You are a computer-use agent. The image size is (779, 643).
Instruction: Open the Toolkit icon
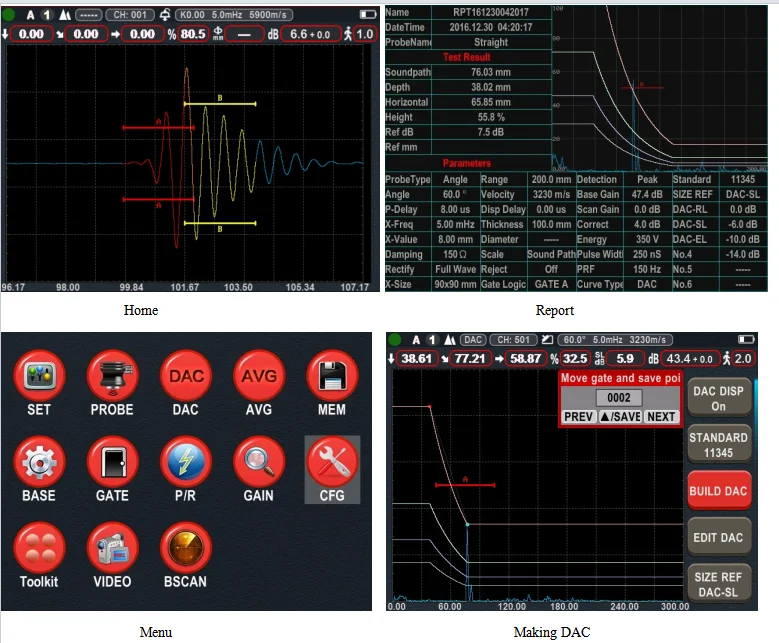point(39,548)
